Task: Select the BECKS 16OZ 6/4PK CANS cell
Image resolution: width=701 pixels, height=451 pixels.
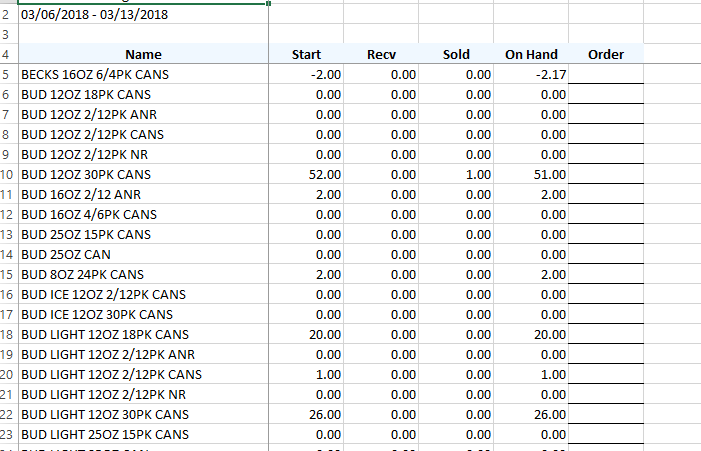Action: point(144,74)
